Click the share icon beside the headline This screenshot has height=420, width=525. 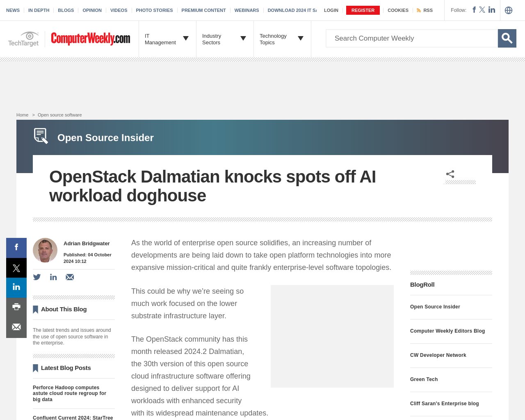pyautogui.click(x=450, y=174)
